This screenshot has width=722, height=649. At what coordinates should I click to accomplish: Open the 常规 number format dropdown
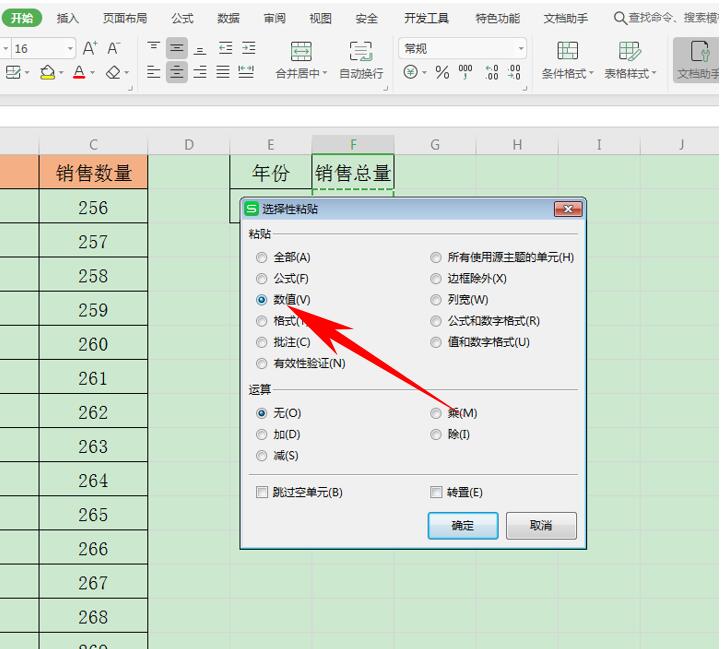[x=521, y=48]
